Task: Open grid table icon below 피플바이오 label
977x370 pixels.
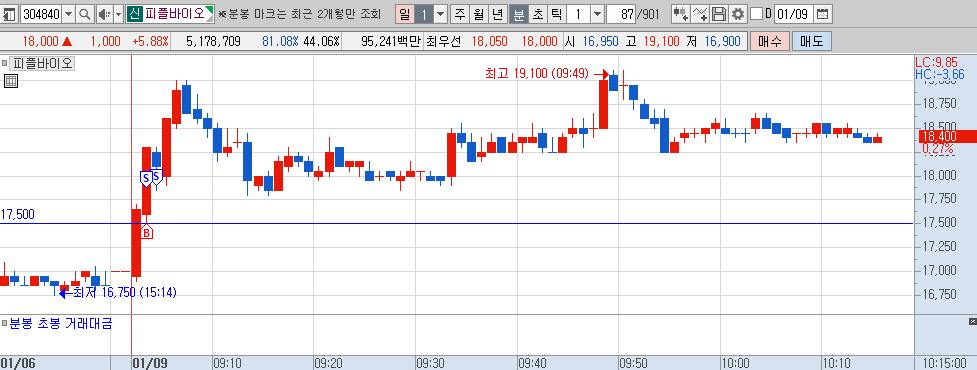Action: 11,80
